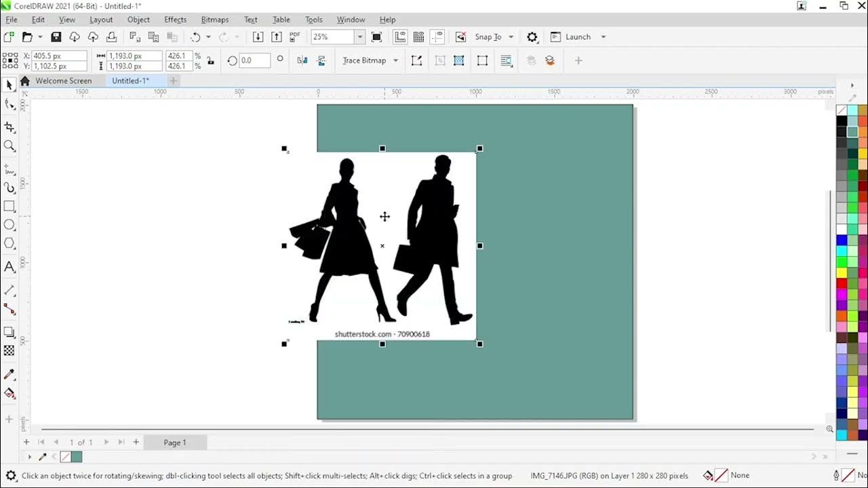
Task: Select the Freehand drawing tool
Action: 9,169
